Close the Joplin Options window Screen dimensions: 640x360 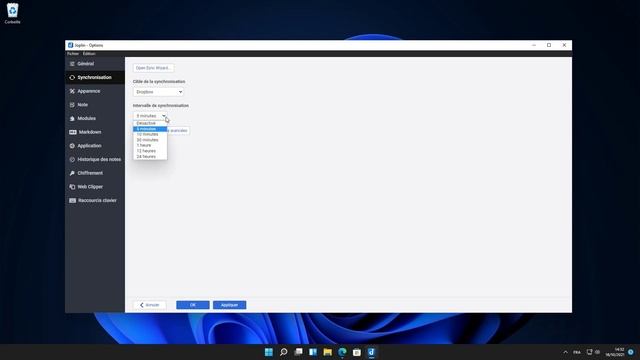(564, 45)
